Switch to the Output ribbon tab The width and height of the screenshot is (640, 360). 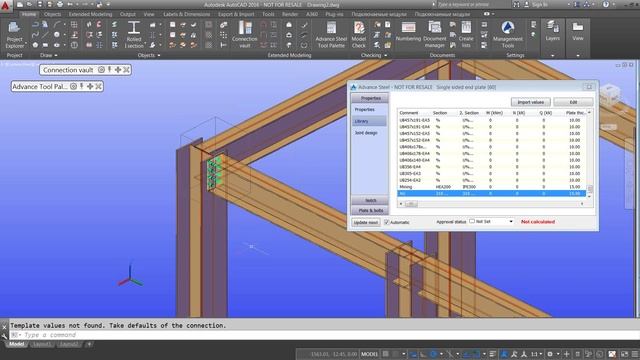point(128,14)
